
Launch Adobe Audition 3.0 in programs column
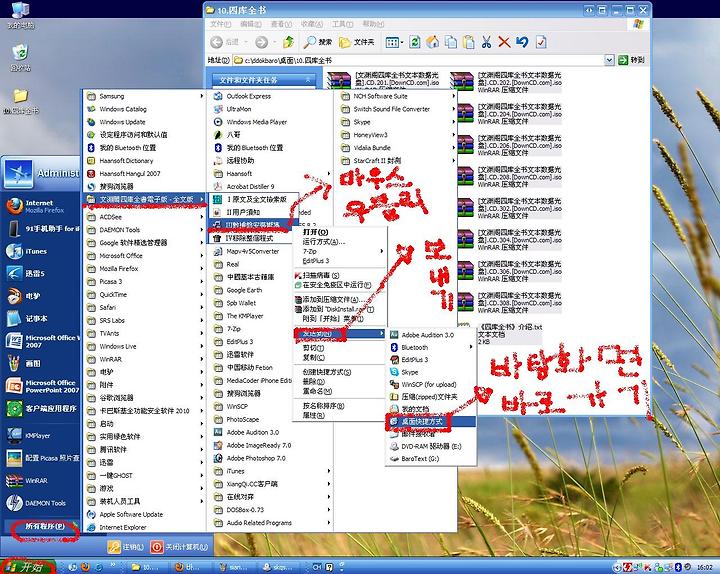pos(251,432)
